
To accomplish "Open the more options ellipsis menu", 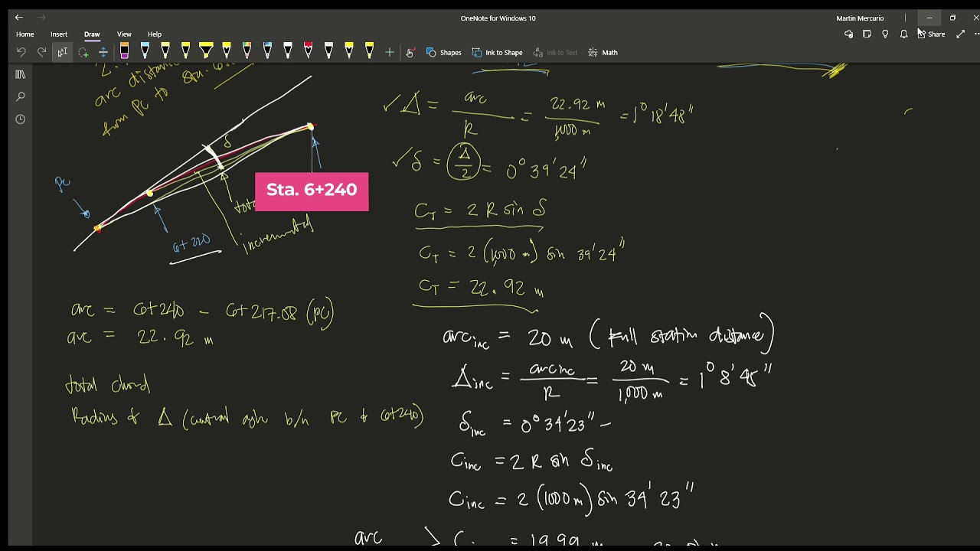I will (x=976, y=34).
